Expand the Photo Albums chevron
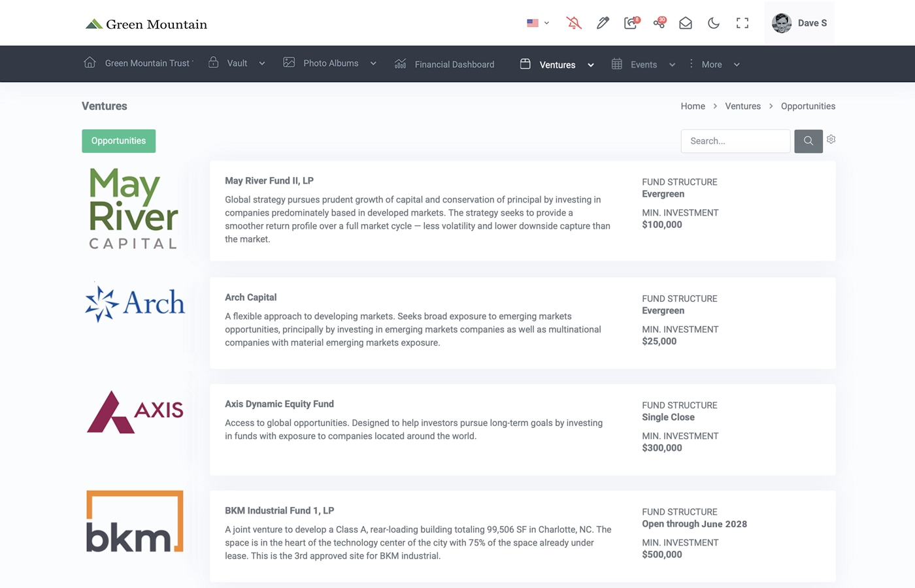Screen dimensions: 915x588 coord(373,64)
